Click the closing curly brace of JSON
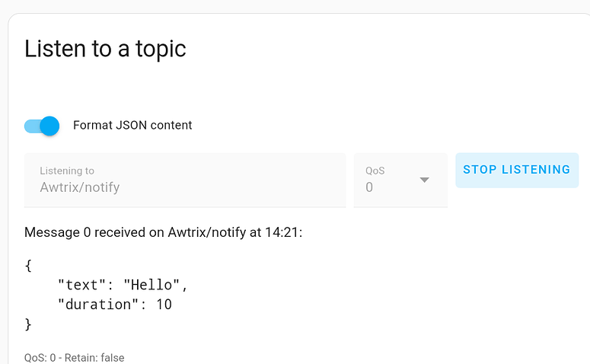Image resolution: width=590 pixels, height=364 pixels. (29, 324)
